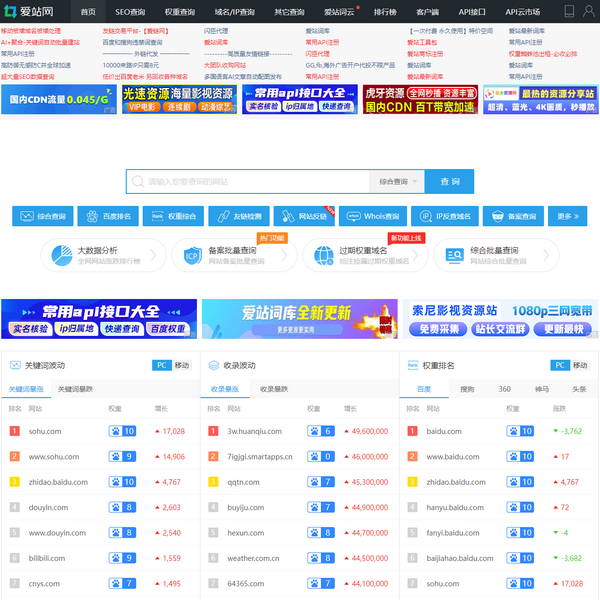
Task: Select the 搜狗 tab in 权重排名
Action: (x=467, y=389)
